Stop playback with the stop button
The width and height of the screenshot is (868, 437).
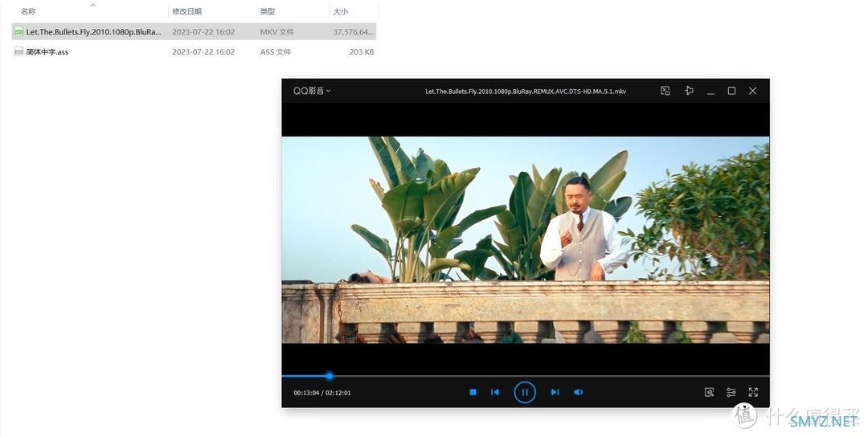coord(473,392)
